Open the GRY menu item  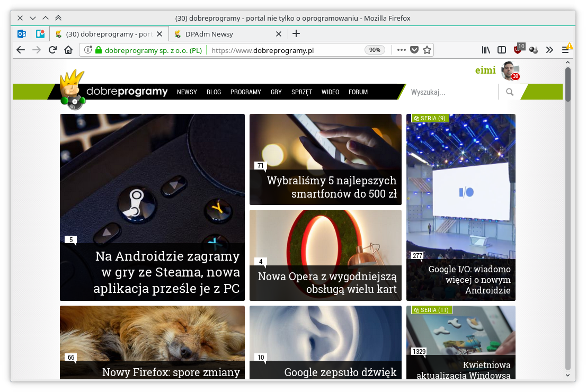pos(276,92)
